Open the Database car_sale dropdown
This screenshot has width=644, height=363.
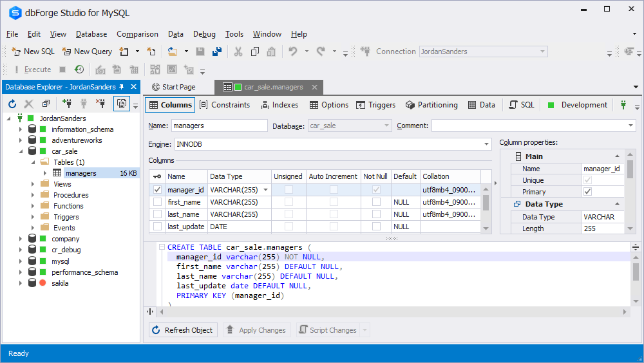point(386,126)
